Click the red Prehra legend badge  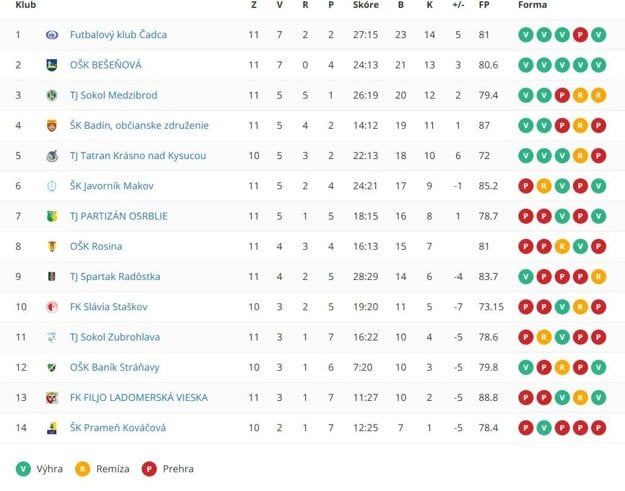point(151,468)
